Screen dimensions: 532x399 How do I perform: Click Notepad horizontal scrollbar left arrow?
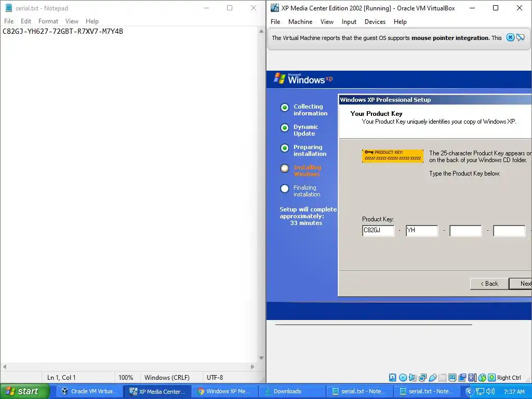pos(4,366)
